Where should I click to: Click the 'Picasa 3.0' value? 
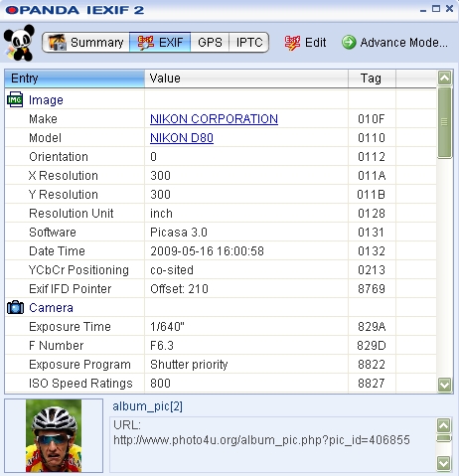click(179, 233)
